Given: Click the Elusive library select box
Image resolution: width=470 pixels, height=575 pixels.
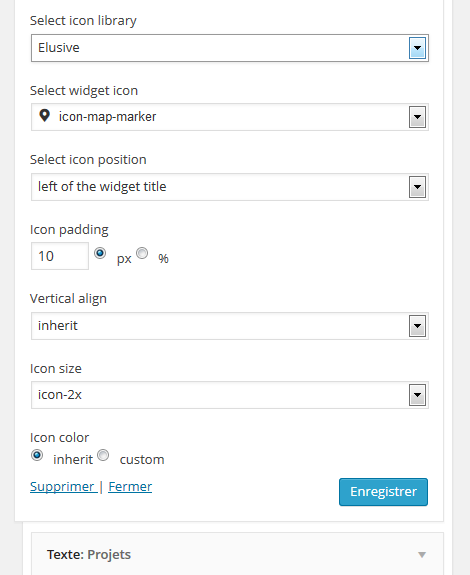Looking at the screenshot, I should tap(230, 48).
